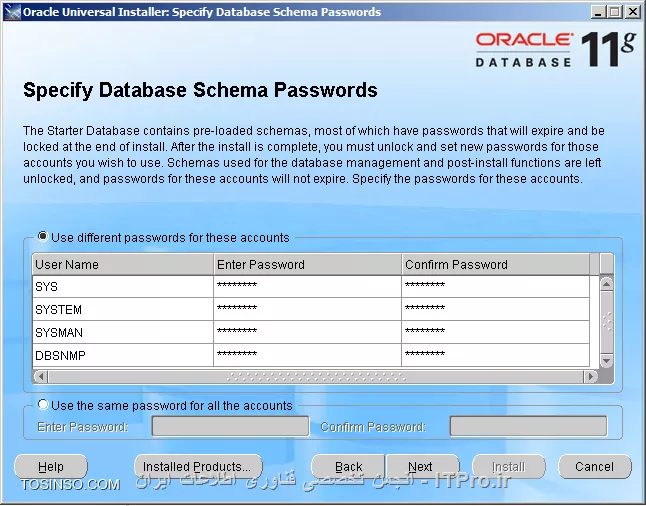The height and width of the screenshot is (506, 646).
Task: Click the horizontal scrollbar right arrow
Action: [x=590, y=376]
